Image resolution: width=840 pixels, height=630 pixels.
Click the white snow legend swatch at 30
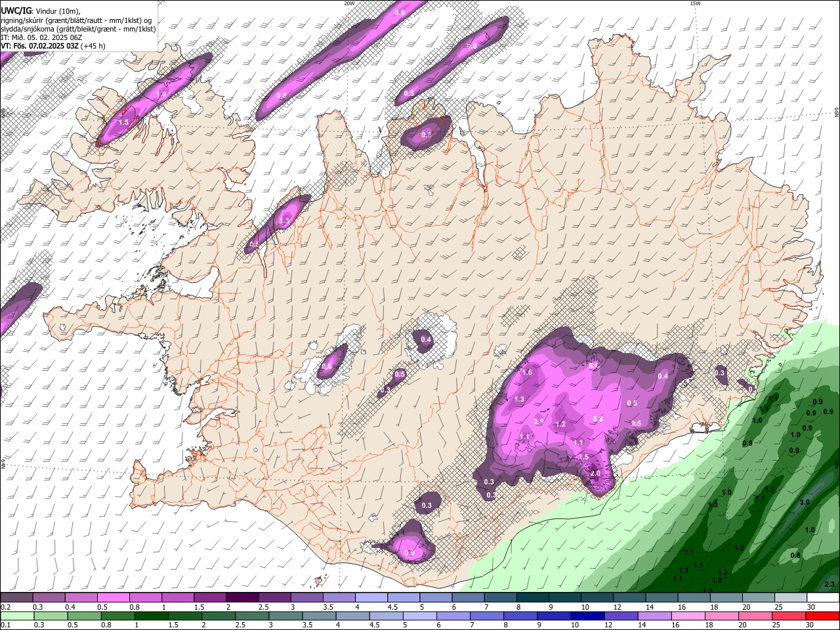[x=822, y=598]
